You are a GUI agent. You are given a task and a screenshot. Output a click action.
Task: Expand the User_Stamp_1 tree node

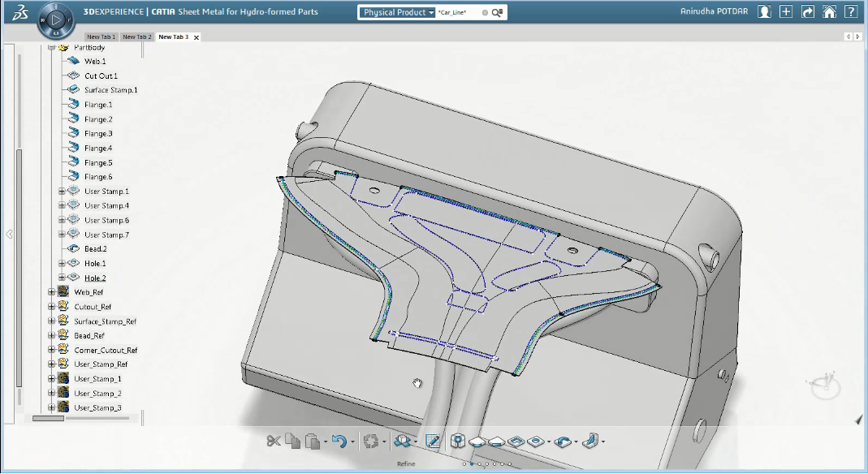pos(51,379)
